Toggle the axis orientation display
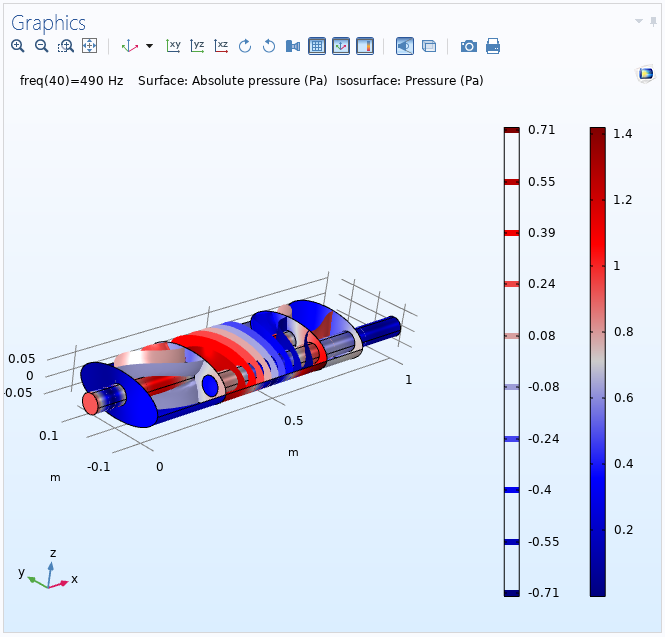This screenshot has height=637, width=665. pyautogui.click(x=341, y=46)
